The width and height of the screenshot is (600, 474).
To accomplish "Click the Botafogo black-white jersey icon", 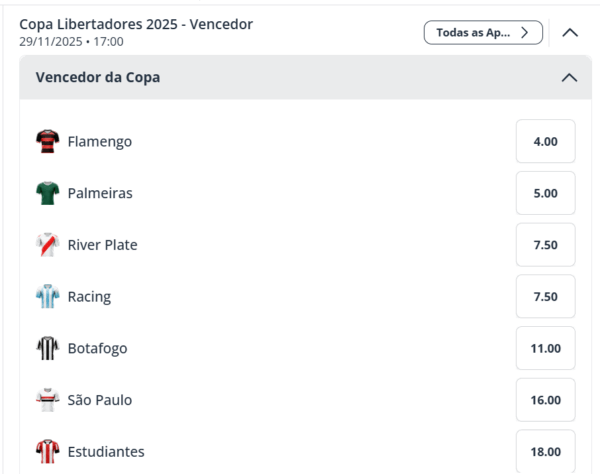I will pyautogui.click(x=47, y=348).
